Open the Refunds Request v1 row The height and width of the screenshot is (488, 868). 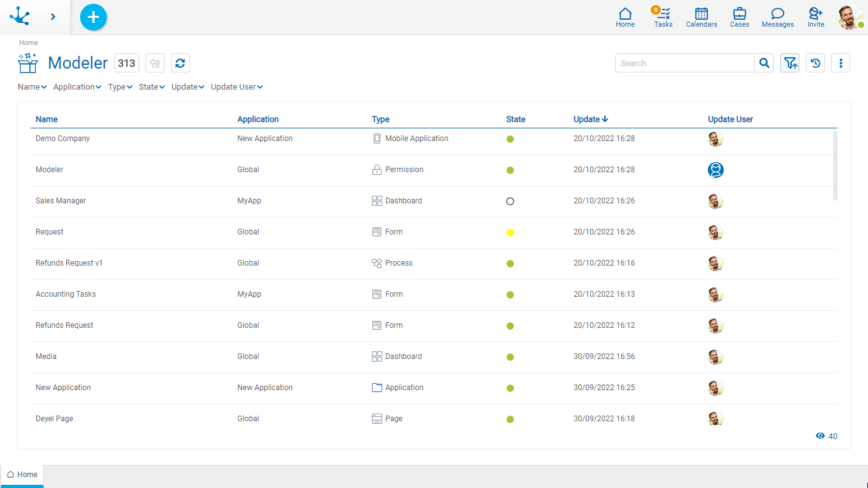pos(434,263)
